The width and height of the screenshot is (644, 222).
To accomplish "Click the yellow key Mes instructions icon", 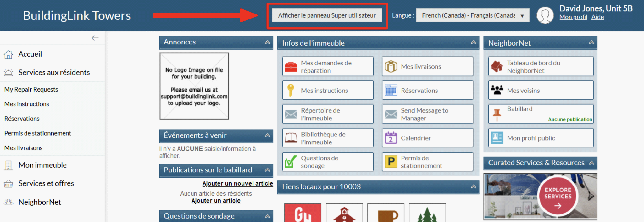I will click(x=291, y=90).
